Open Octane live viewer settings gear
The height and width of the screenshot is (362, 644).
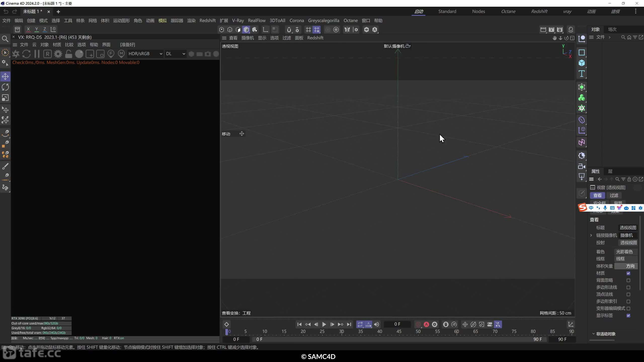click(58, 54)
